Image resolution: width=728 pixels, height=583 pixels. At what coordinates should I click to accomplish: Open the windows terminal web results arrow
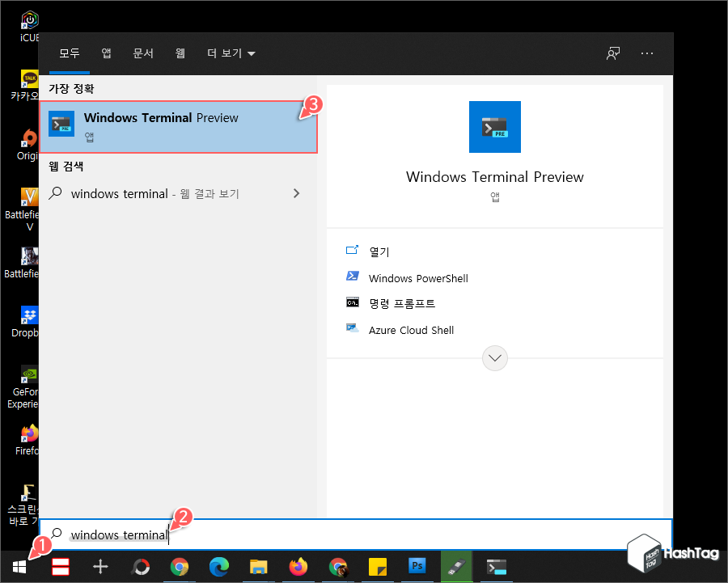point(296,193)
